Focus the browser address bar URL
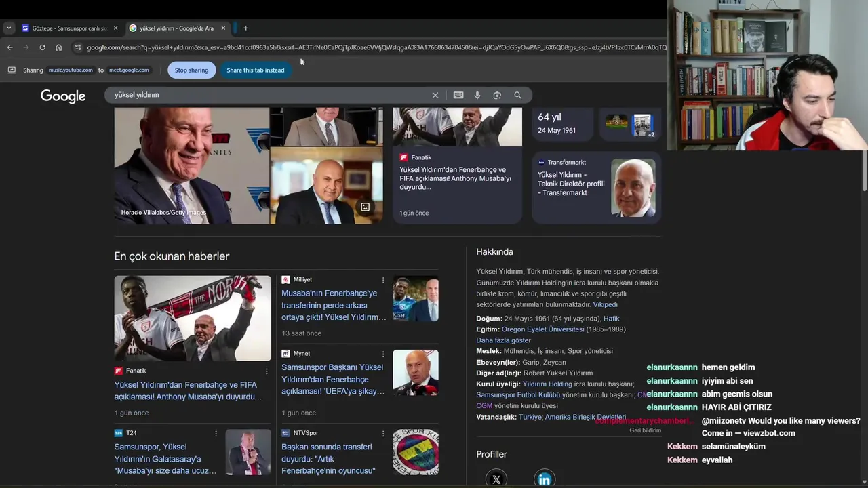Screen dimensions: 868x488 pyautogui.click(x=376, y=47)
